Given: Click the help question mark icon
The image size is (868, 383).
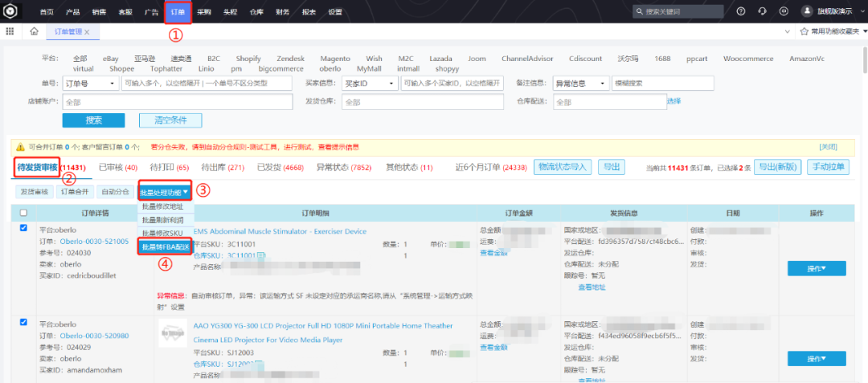Looking at the screenshot, I should point(740,11).
